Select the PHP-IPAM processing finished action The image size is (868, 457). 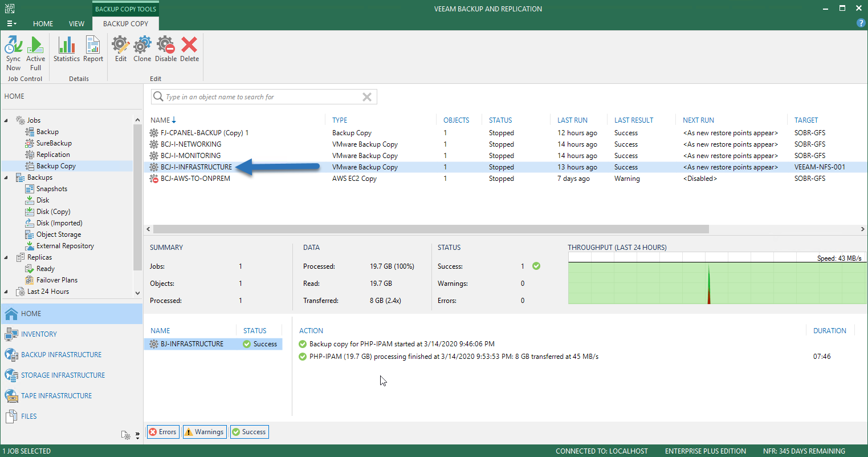[454, 357]
